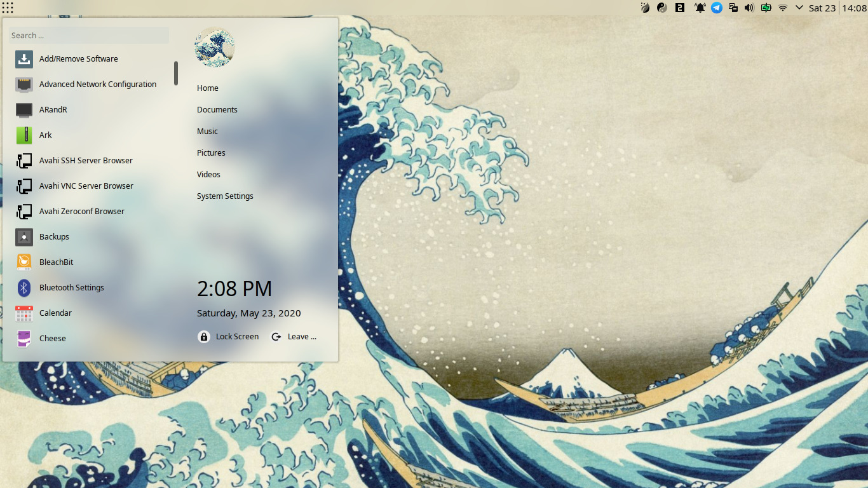Click the user avatar picture

pyautogui.click(x=215, y=47)
